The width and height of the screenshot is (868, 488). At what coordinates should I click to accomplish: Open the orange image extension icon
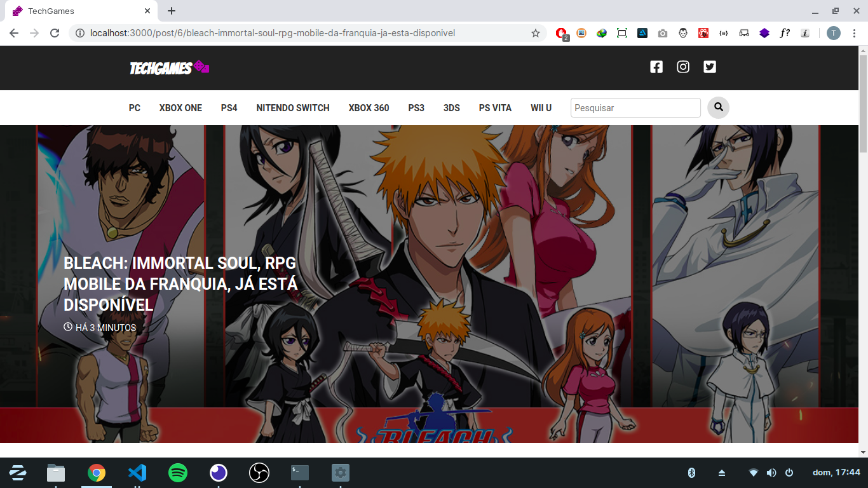581,33
